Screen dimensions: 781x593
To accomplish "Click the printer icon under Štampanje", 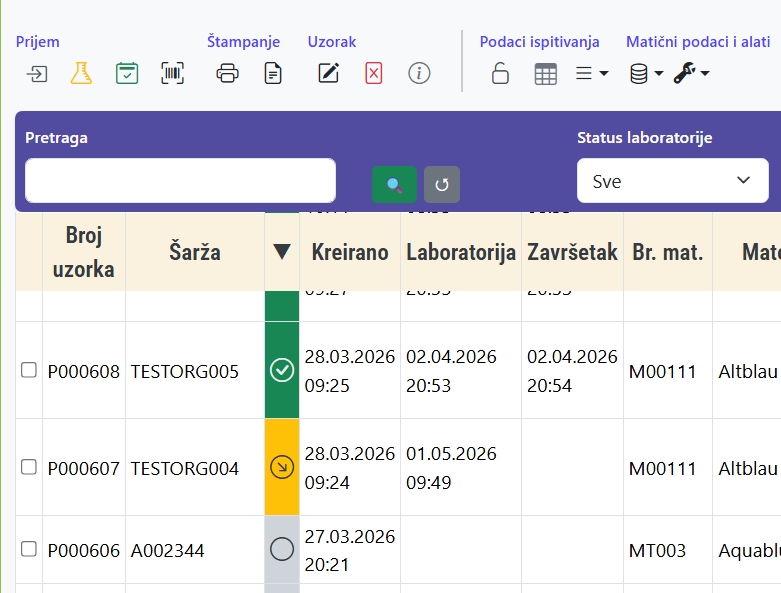I will click(227, 73).
